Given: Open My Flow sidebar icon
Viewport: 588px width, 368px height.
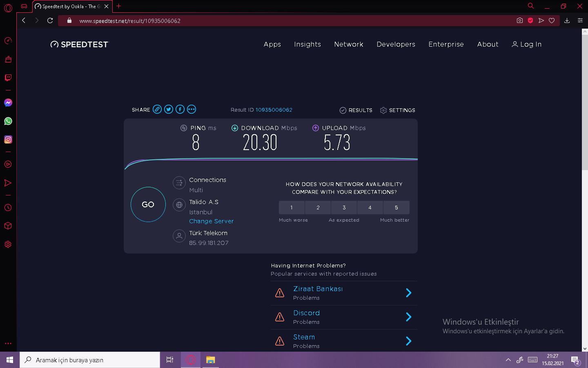Looking at the screenshot, I should coord(8,183).
